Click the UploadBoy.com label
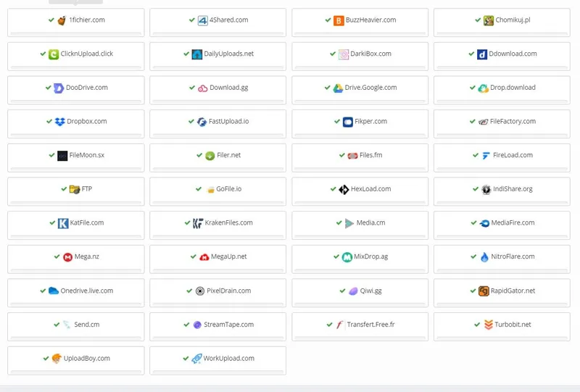580x392 pixels. pos(86,358)
